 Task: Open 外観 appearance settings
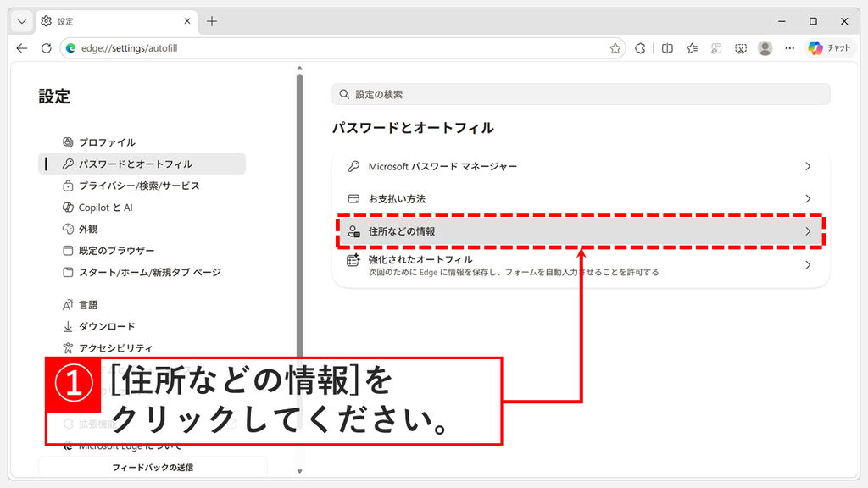142,229
